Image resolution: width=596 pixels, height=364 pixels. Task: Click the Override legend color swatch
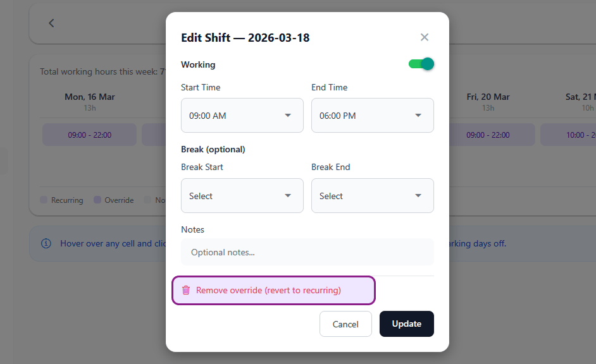97,200
